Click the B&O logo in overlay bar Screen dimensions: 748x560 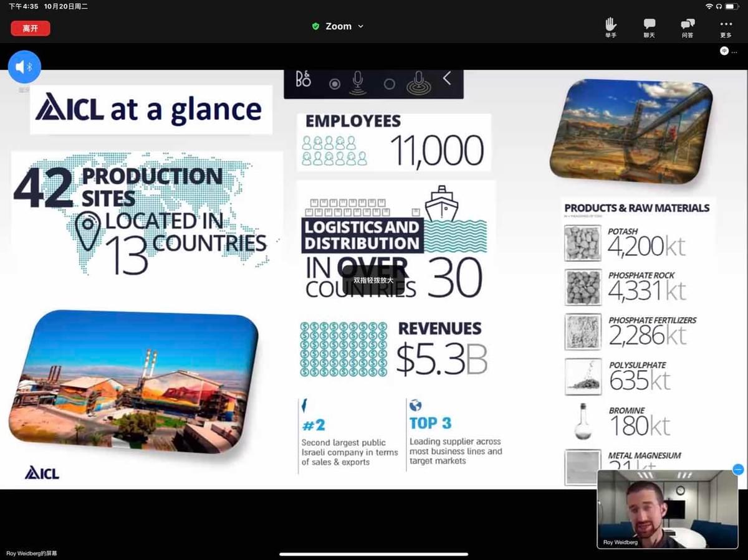pyautogui.click(x=304, y=80)
